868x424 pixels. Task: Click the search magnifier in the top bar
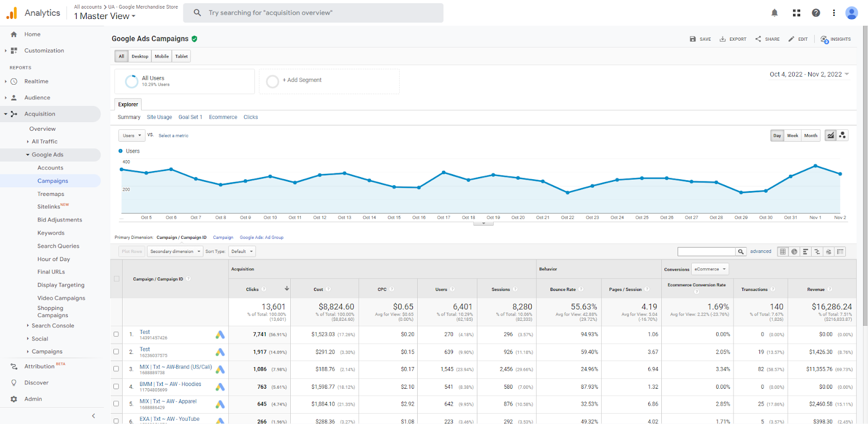click(x=197, y=12)
